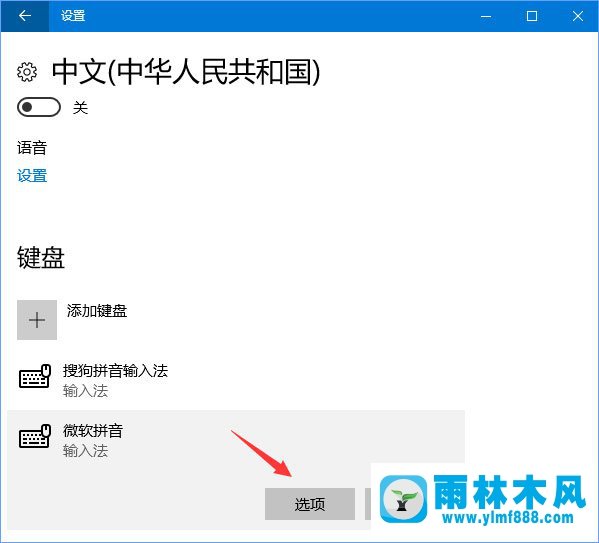Image resolution: width=599 pixels, height=543 pixels.
Task: Click the 键盘 section heading
Action: tap(41, 258)
